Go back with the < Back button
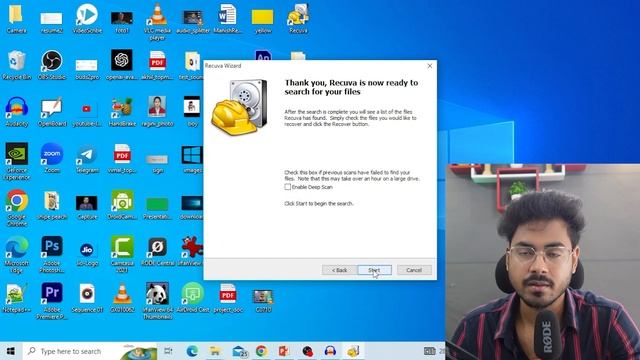The image size is (640, 360). pyautogui.click(x=339, y=270)
